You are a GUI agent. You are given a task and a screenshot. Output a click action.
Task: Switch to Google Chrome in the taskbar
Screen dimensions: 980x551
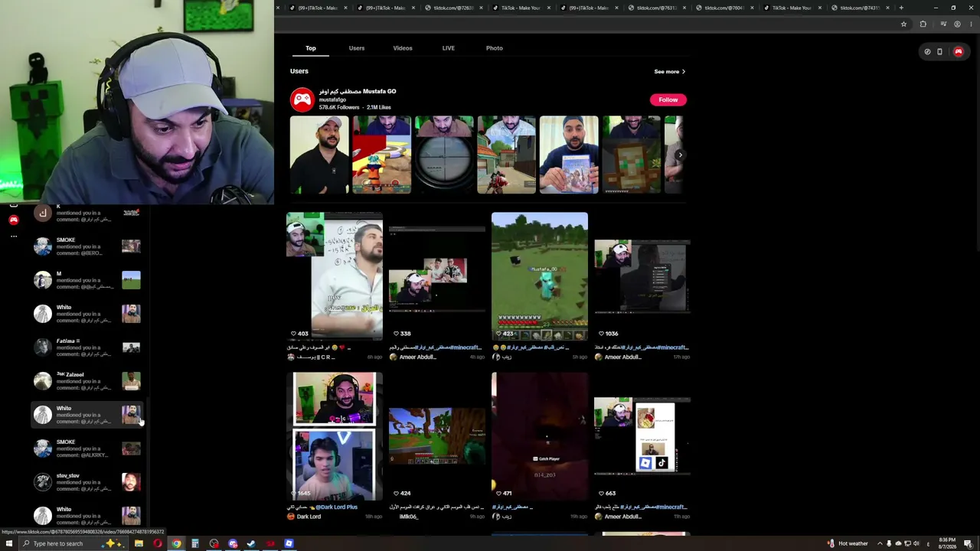coord(176,543)
